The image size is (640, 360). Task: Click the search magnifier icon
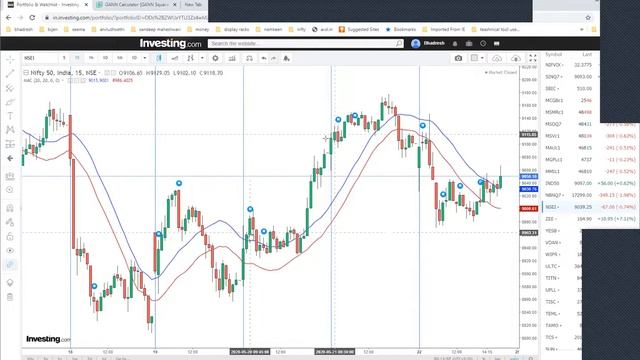399,43
